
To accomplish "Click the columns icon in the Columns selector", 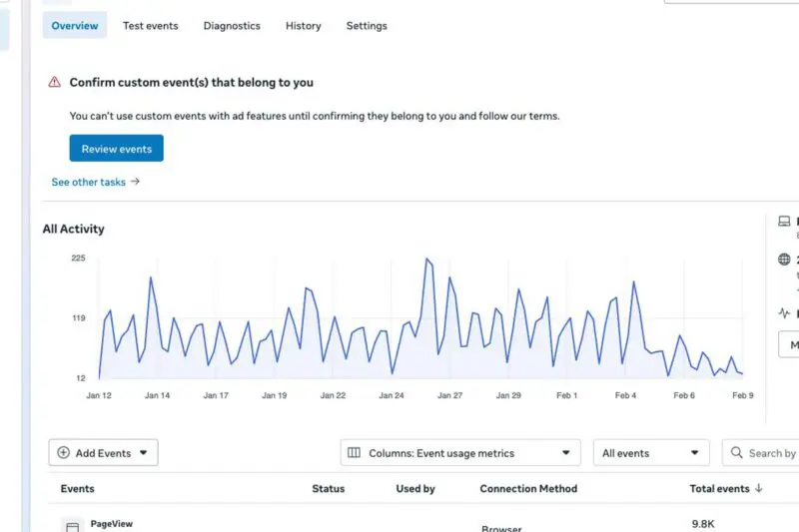I will click(354, 452).
